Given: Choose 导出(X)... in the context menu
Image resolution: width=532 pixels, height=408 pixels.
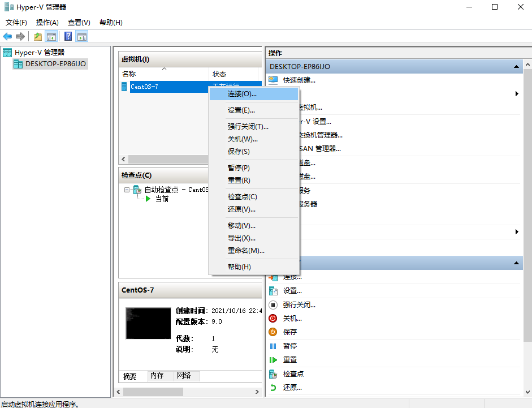Looking at the screenshot, I should (254, 238).
